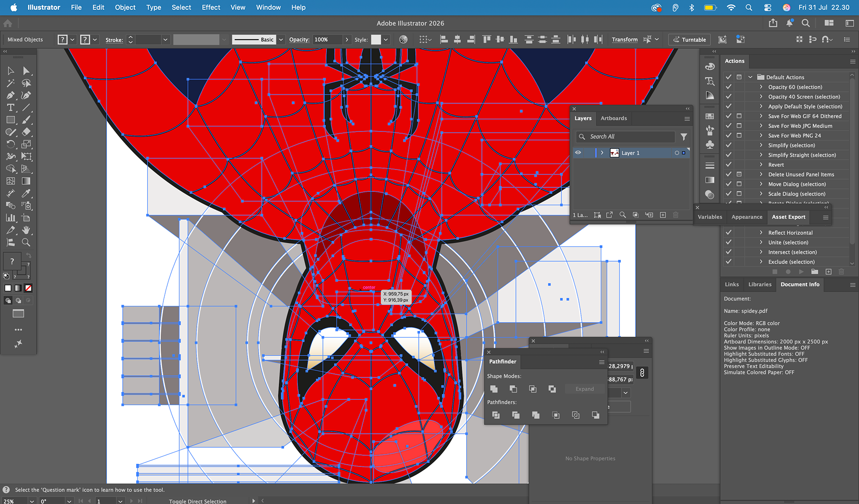The width and height of the screenshot is (859, 504).
Task: Activate the Type tool
Action: (11, 107)
